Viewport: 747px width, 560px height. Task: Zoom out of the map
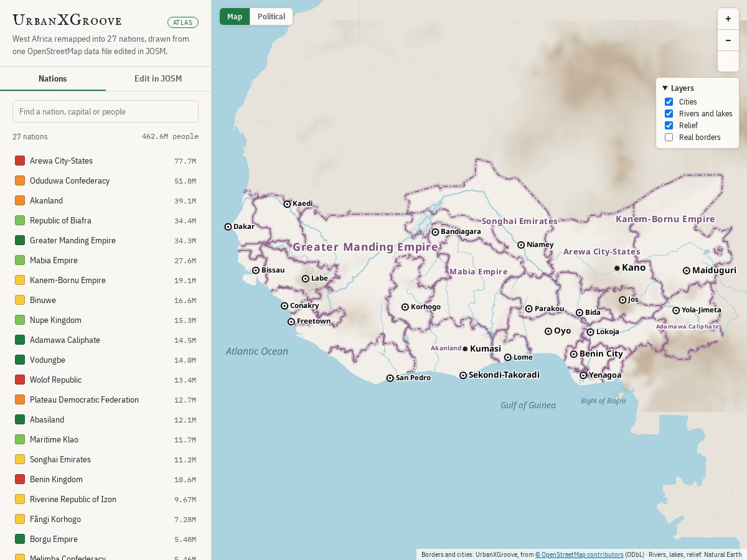(728, 40)
